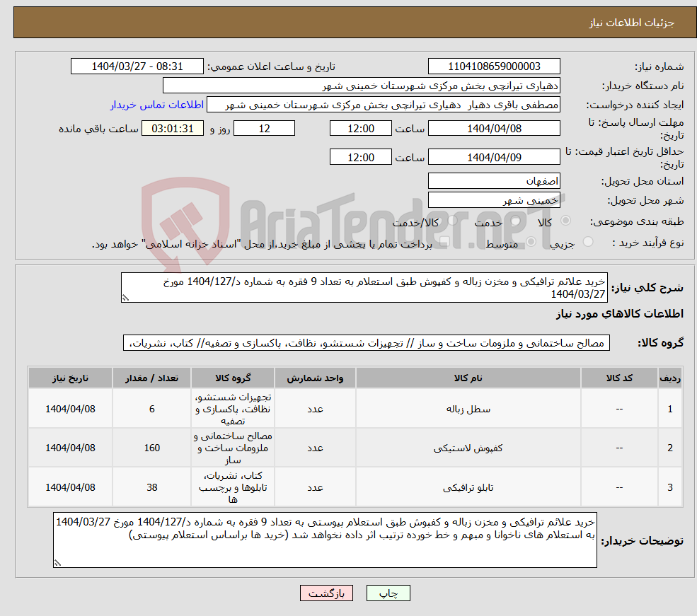Click the چاپ button
The image size is (697, 616).
(x=388, y=593)
